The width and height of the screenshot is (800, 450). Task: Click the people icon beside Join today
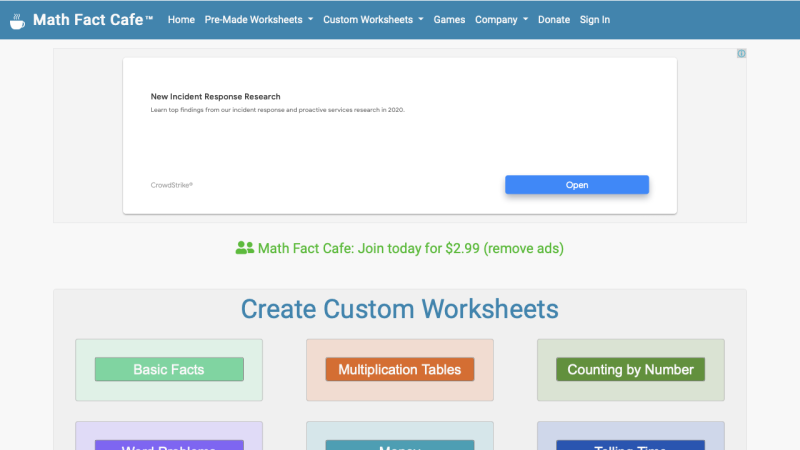pos(244,248)
